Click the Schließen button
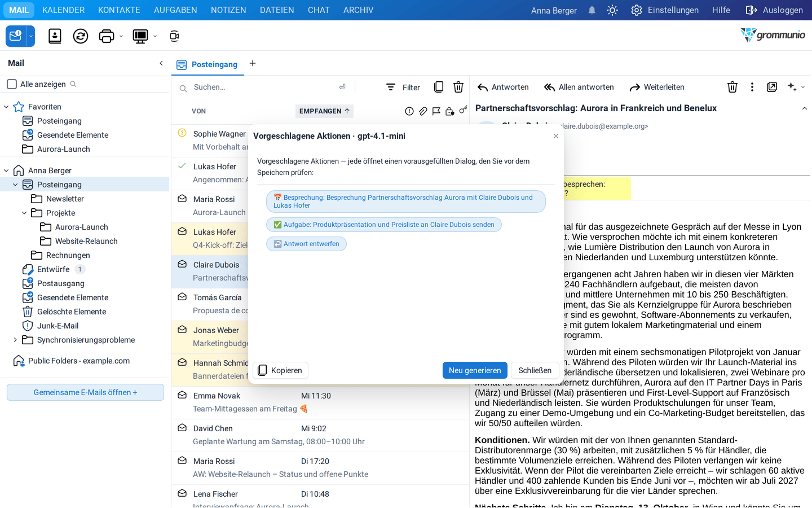This screenshot has height=508, width=812. [535, 370]
